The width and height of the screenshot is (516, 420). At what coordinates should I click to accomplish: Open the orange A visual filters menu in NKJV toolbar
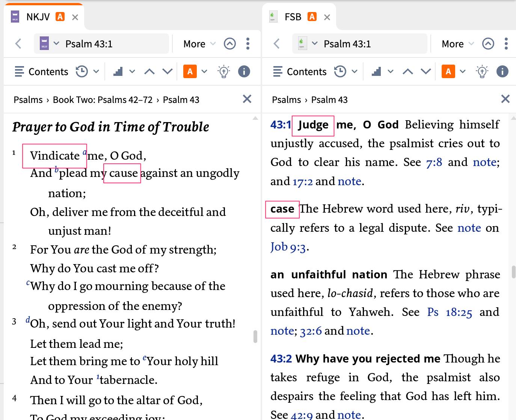195,71
